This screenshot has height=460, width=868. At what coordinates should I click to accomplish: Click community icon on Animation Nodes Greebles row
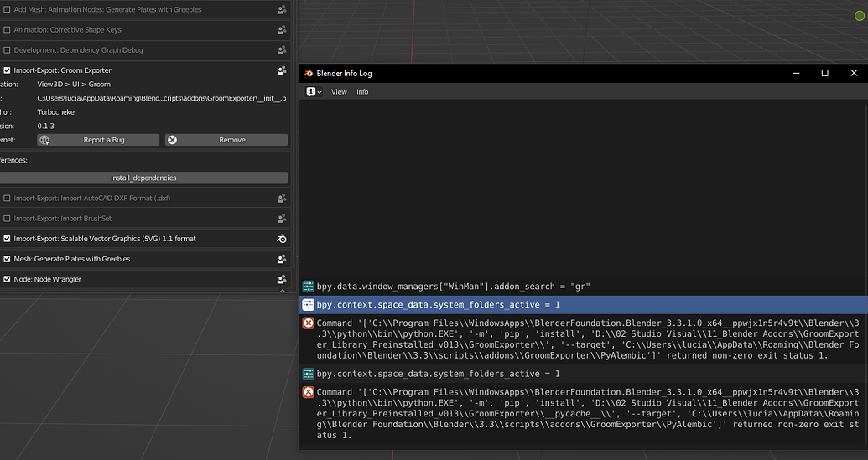click(x=282, y=9)
